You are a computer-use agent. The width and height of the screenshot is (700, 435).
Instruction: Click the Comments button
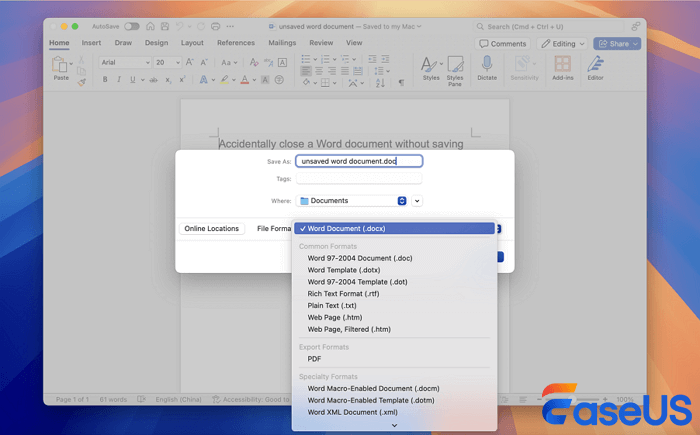[502, 44]
